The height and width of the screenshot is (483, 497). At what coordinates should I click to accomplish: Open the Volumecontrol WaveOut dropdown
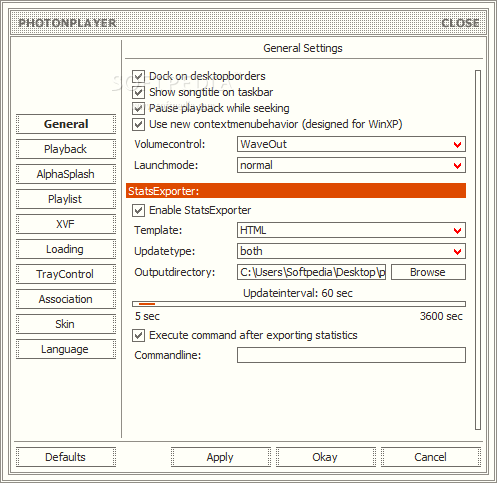click(x=351, y=144)
